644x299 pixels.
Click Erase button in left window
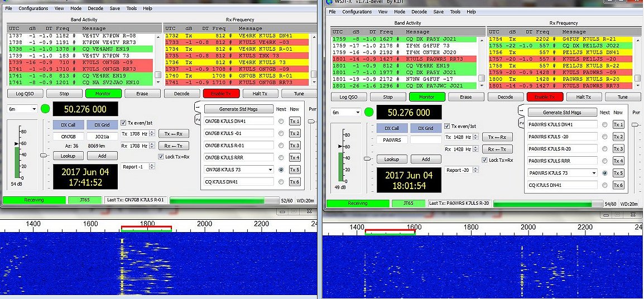coord(142,94)
